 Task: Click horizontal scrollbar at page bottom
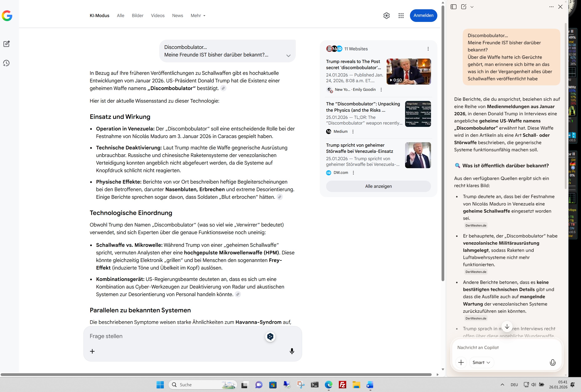216,375
